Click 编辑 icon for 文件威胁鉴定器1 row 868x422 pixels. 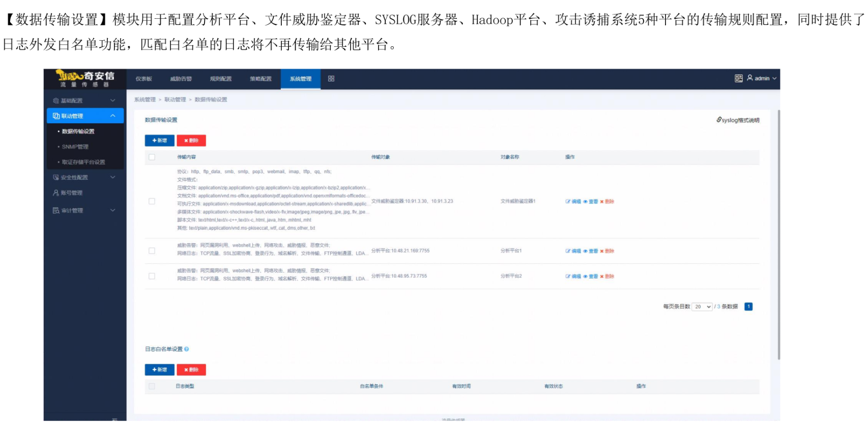point(568,202)
